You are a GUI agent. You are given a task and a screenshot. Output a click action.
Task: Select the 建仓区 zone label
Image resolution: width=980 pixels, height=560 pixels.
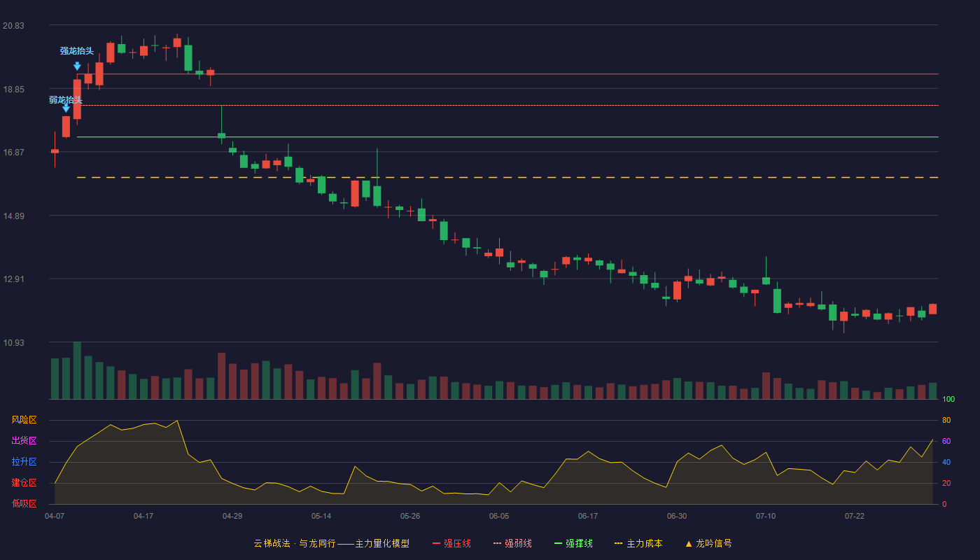[24, 483]
